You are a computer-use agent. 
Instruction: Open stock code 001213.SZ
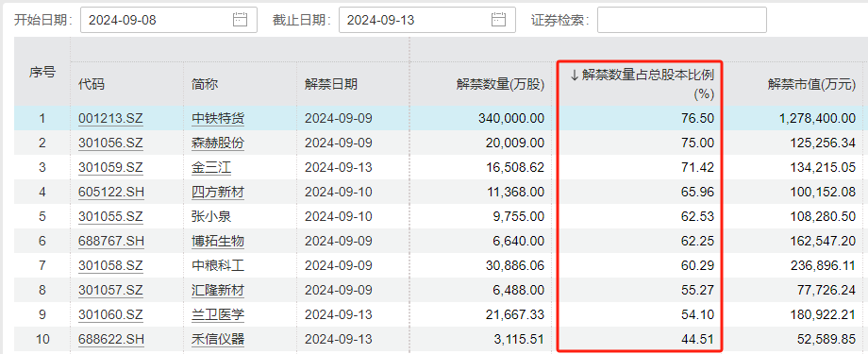coord(110,119)
